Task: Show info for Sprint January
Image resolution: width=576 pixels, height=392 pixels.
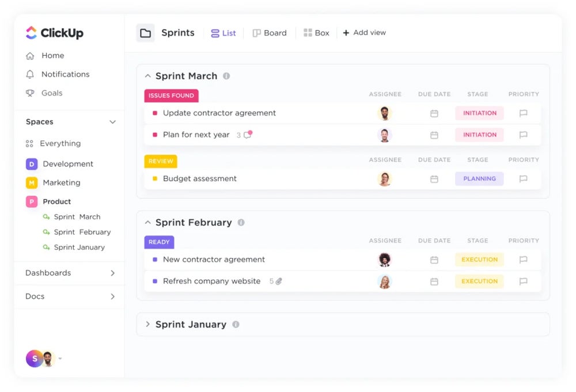Action: coord(236,325)
